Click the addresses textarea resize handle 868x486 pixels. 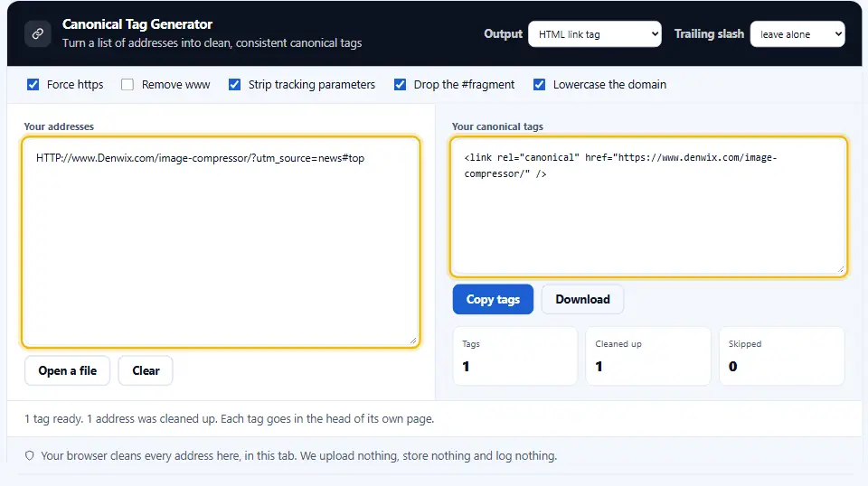tap(413, 341)
